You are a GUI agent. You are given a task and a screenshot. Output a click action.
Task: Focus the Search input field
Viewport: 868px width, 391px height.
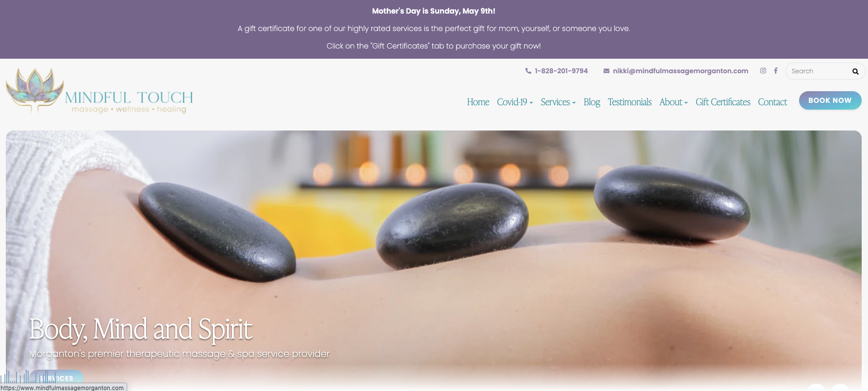pos(820,71)
